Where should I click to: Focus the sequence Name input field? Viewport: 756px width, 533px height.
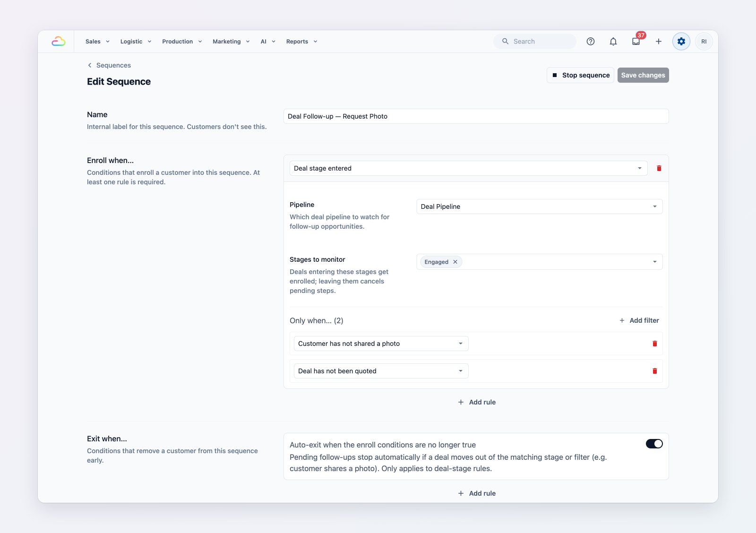(x=476, y=116)
